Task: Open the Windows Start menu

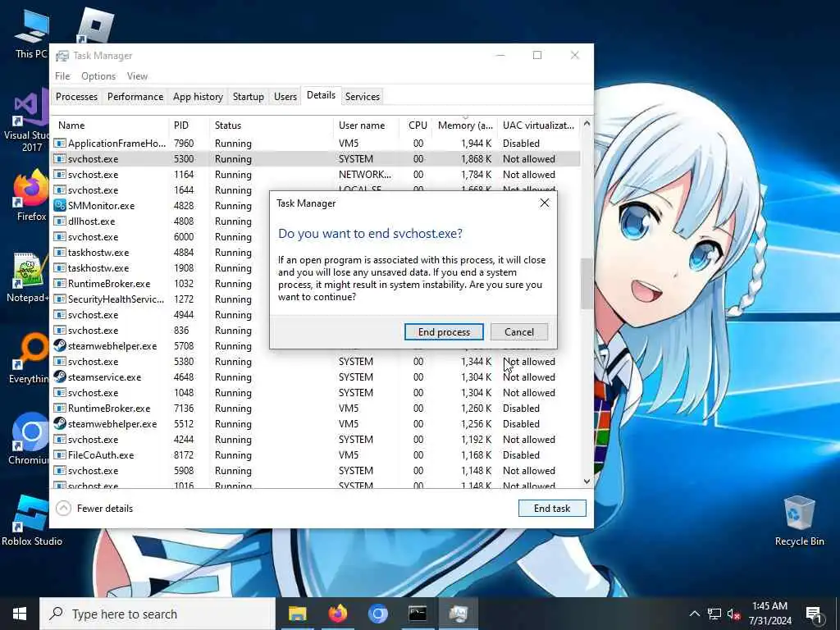Action: click(20, 614)
